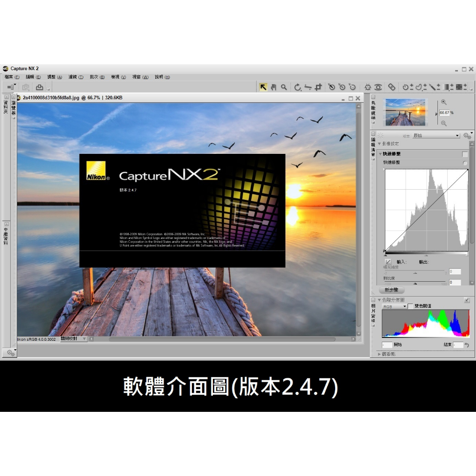Viewport: 476px width, 476px height.
Task: Click the contrast value input box
Action: click(x=455, y=282)
